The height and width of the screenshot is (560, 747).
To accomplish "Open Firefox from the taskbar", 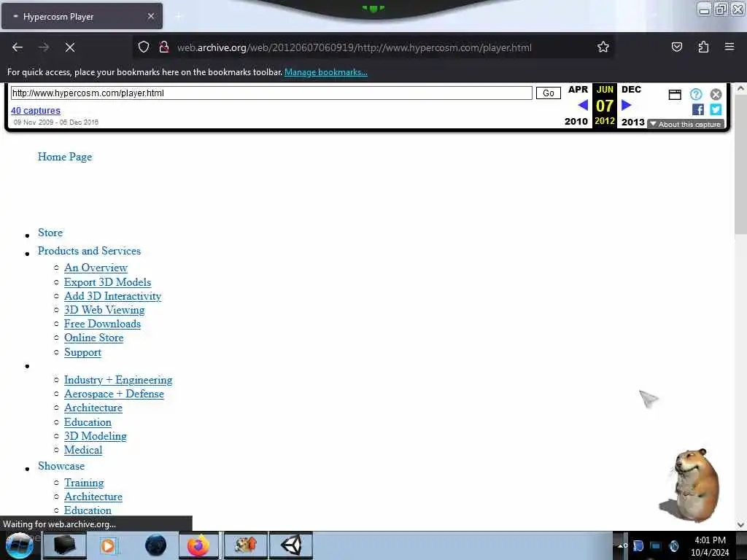I will coord(198,545).
